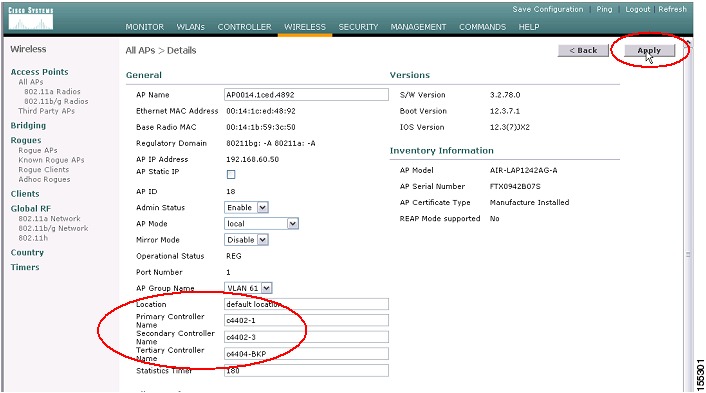Image resolution: width=706 pixels, height=393 pixels.
Task: Select the WIRELESS tab
Action: click(x=305, y=27)
